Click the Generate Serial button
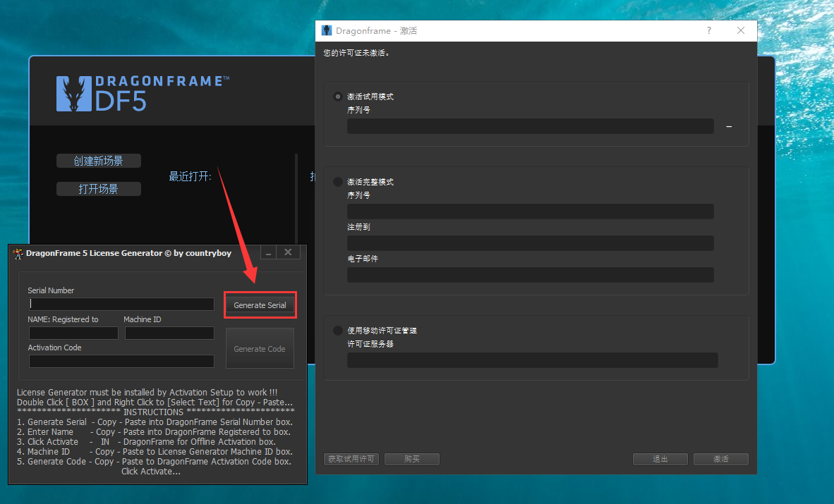The width and height of the screenshot is (834, 504). click(260, 305)
